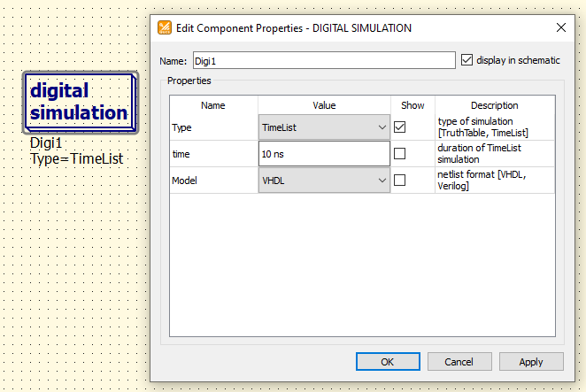Click the Qucs icon in dialog title bar
Screen dimensions: 586x392
[x=165, y=27]
